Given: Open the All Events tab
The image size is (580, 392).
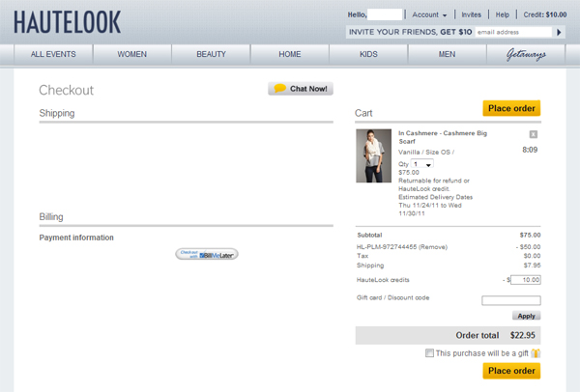Looking at the screenshot, I should (x=53, y=54).
